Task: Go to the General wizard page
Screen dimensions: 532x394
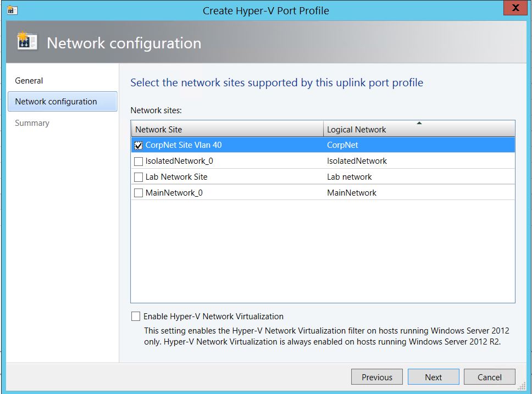Action: click(29, 81)
